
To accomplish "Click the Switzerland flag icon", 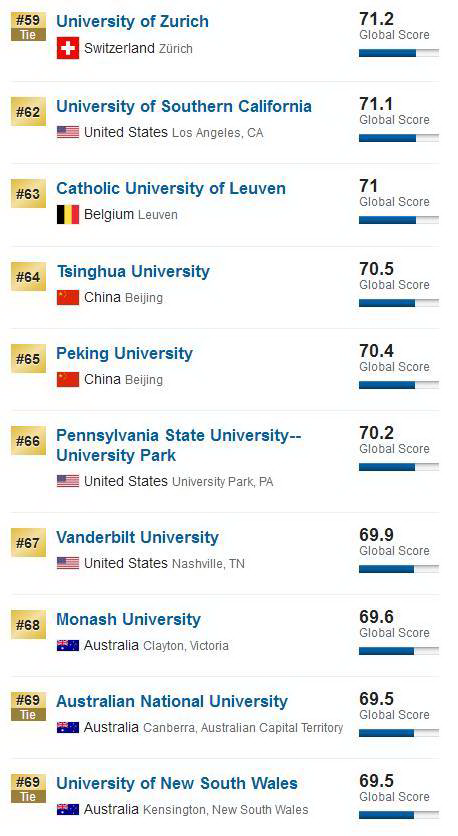I will coord(68,48).
